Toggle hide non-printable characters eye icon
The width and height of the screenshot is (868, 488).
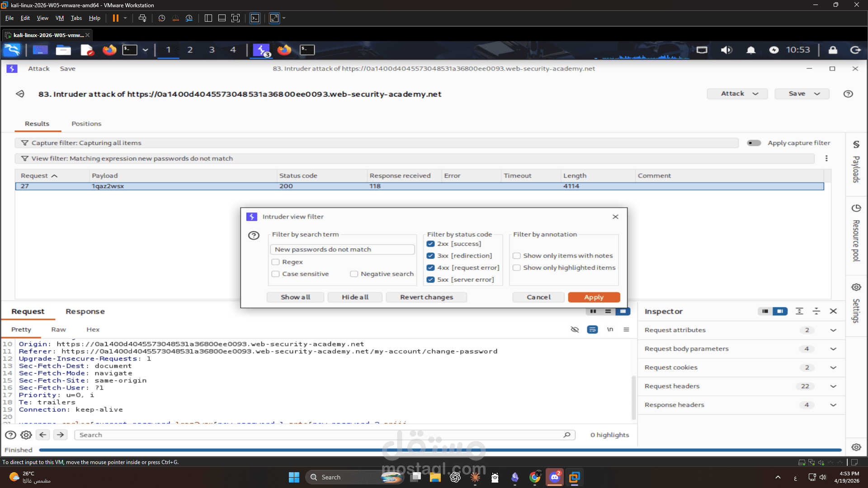click(x=575, y=329)
